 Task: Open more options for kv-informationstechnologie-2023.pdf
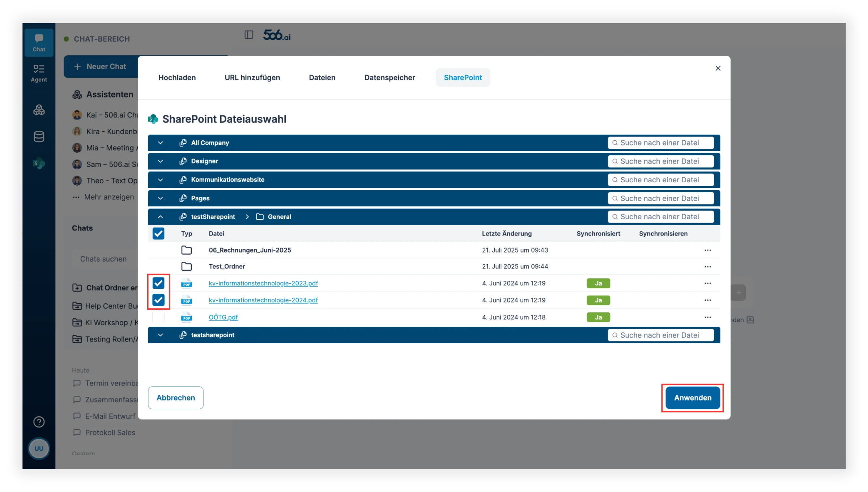pyautogui.click(x=708, y=283)
